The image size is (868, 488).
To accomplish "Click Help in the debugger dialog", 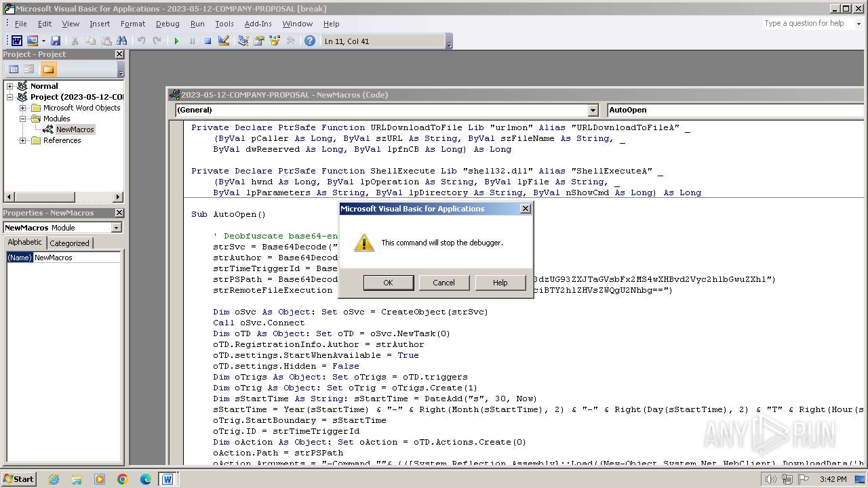I will pyautogui.click(x=500, y=283).
